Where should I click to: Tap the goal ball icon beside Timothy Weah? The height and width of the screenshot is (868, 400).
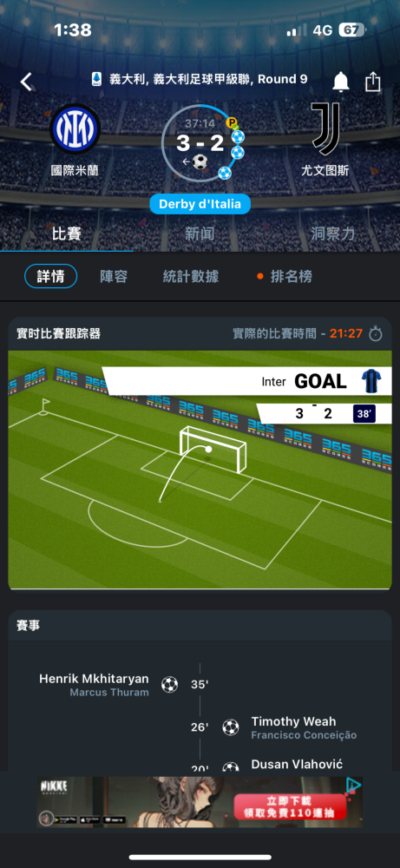click(x=231, y=727)
